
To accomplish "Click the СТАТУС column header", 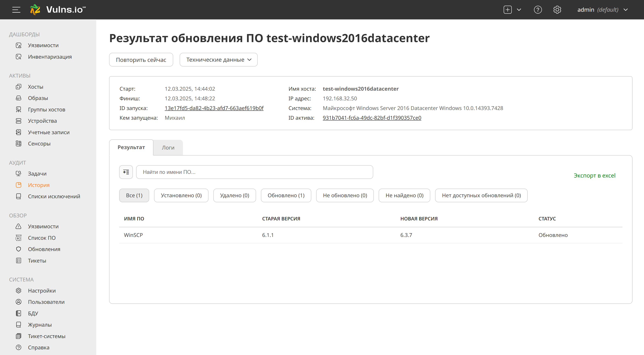I will (547, 219).
